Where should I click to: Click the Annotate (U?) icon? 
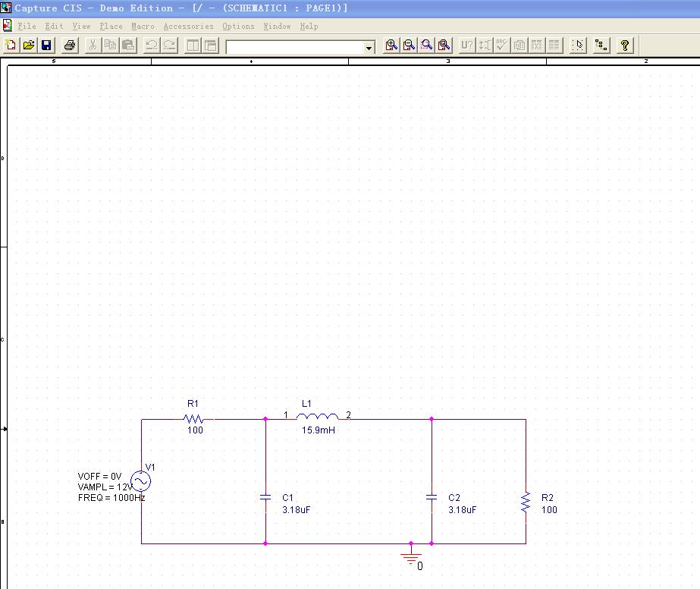(x=466, y=45)
